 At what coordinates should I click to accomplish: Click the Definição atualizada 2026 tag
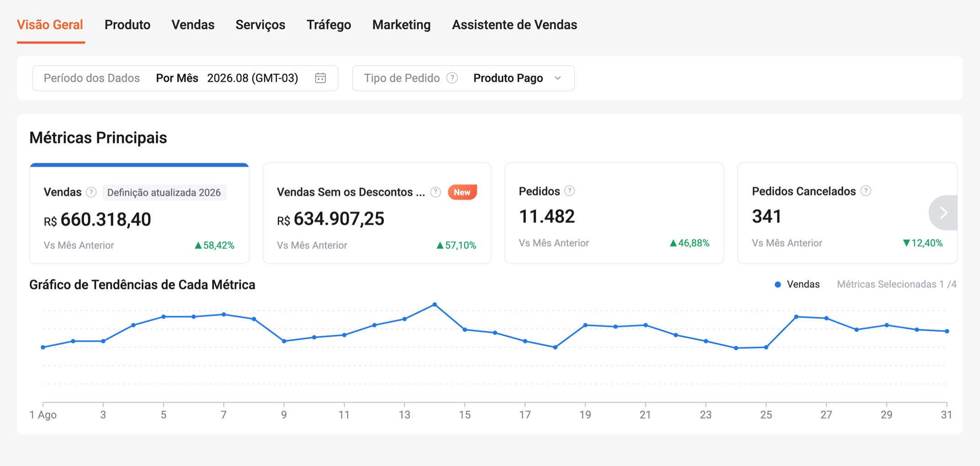point(164,193)
